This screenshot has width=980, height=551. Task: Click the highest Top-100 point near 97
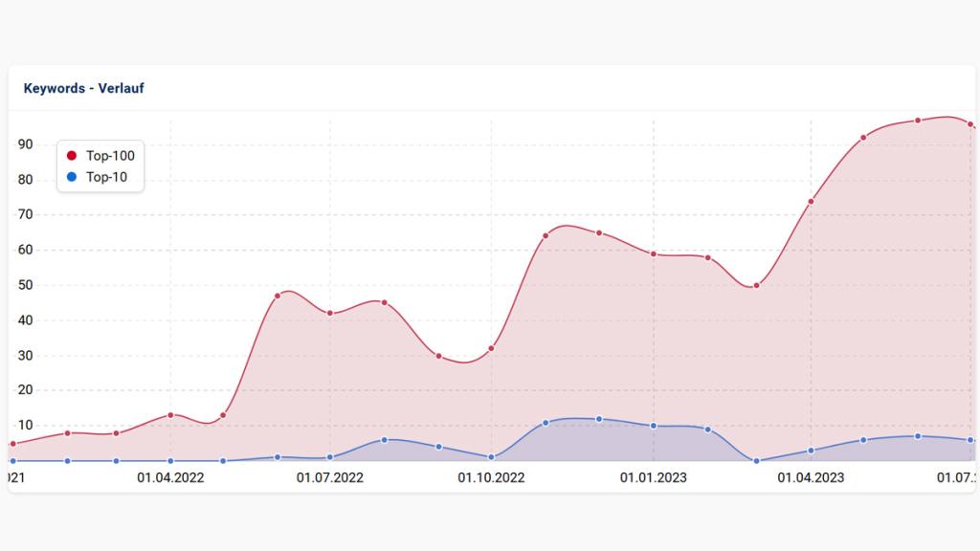(917, 121)
